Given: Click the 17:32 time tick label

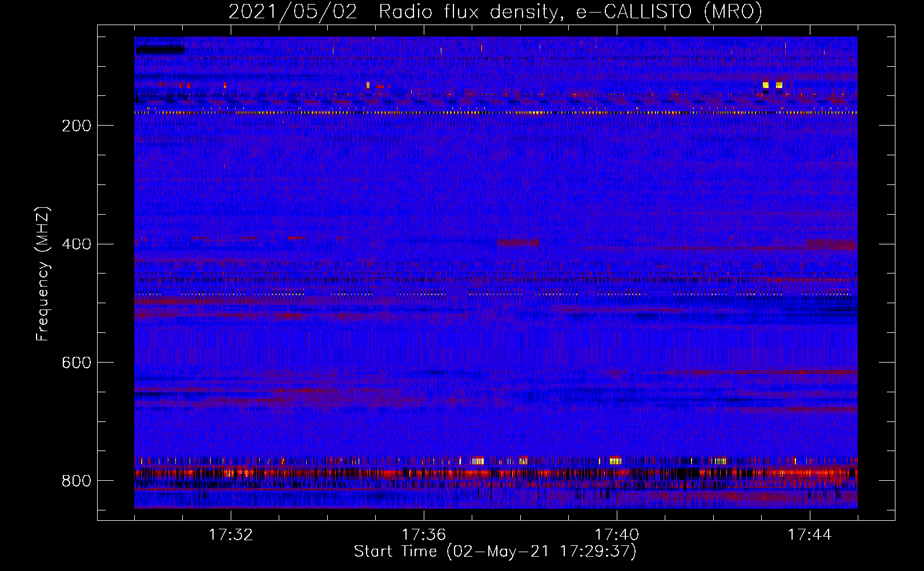Looking at the screenshot, I should [x=231, y=534].
